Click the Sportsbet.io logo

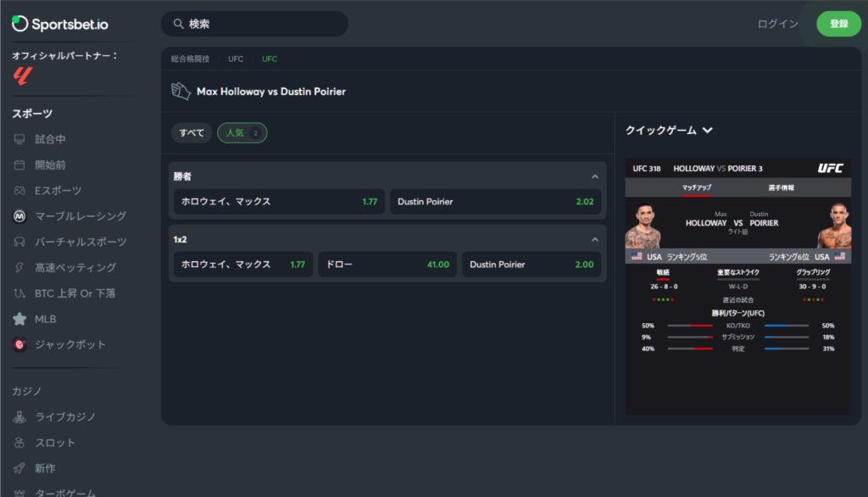(x=60, y=24)
